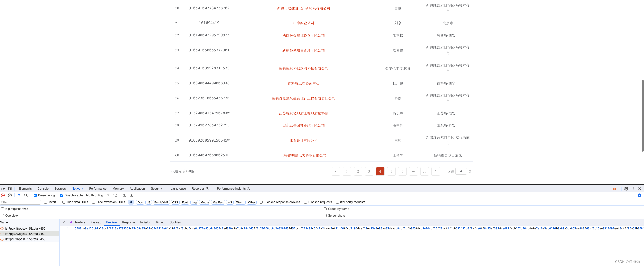Viewport: 644px width, 266px height.
Task: Go to page 30
Action: 425,171
